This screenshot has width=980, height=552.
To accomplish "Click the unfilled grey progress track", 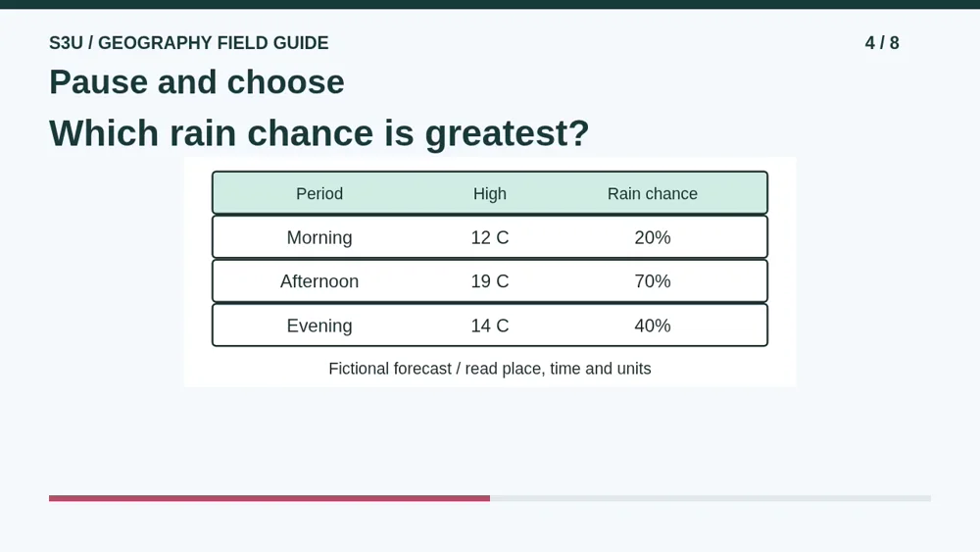I will [710, 498].
